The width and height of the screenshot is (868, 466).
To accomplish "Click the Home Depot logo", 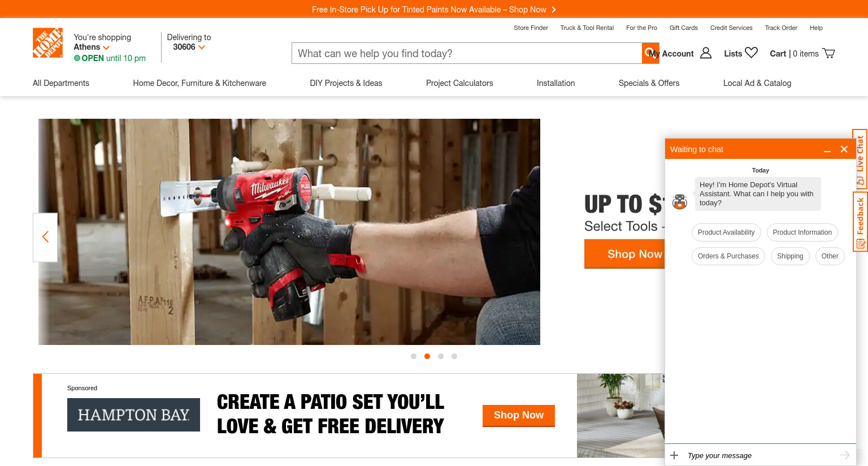I will pyautogui.click(x=47, y=42).
